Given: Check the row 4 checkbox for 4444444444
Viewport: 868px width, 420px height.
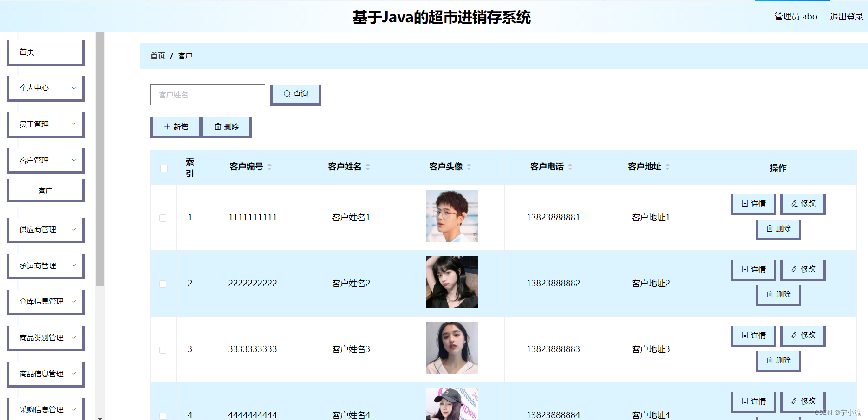Looking at the screenshot, I should 163,416.
